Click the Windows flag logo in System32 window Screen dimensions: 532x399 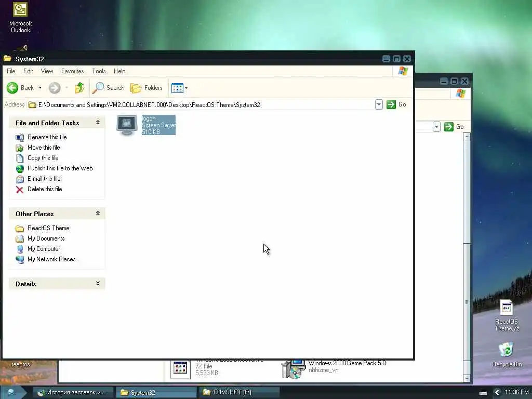(x=403, y=71)
